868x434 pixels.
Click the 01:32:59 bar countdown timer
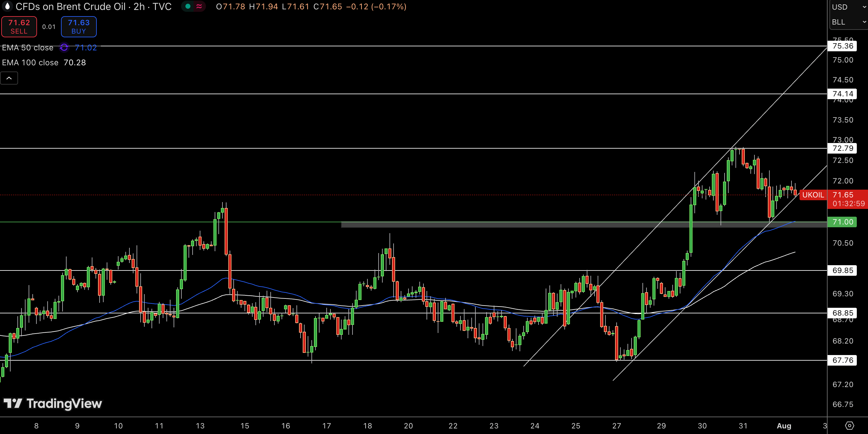(848, 204)
